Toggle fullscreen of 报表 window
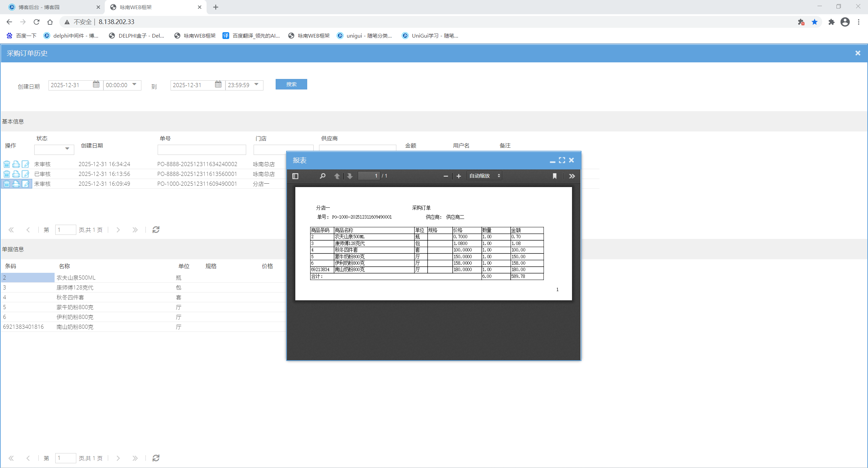This screenshot has height=468, width=868. (x=562, y=160)
